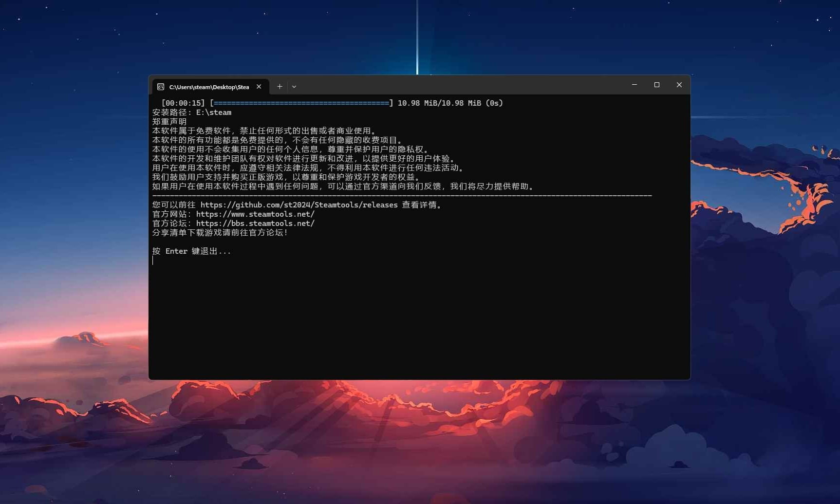Open the github.com/st2024/Steamtools/releases link
840x504 pixels.
click(299, 205)
